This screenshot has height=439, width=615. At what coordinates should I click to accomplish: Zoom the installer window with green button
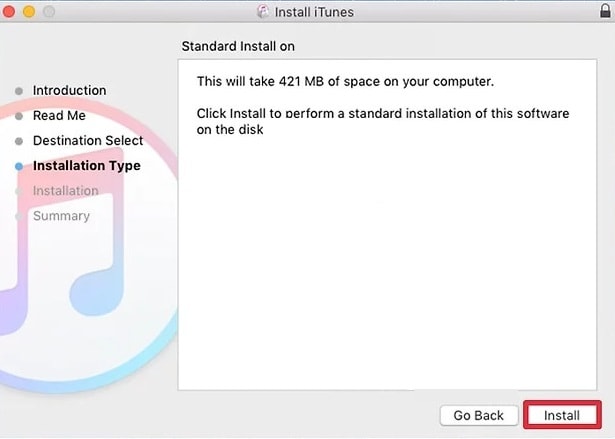(x=46, y=12)
